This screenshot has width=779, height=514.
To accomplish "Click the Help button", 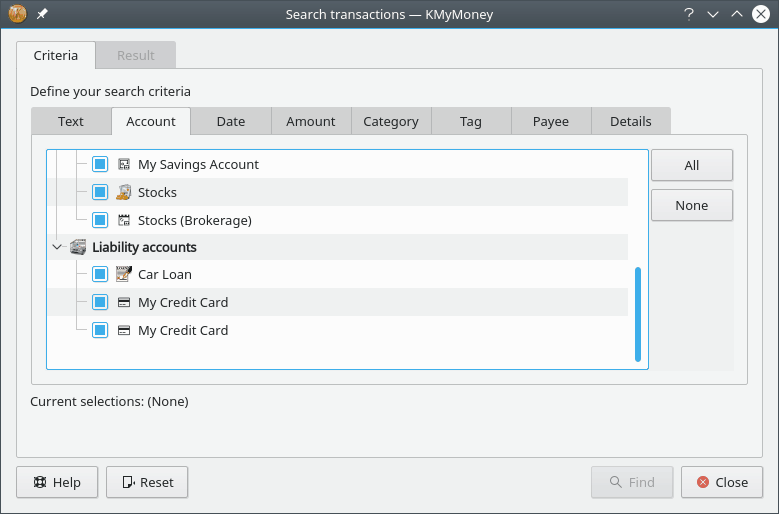I will pos(57,482).
